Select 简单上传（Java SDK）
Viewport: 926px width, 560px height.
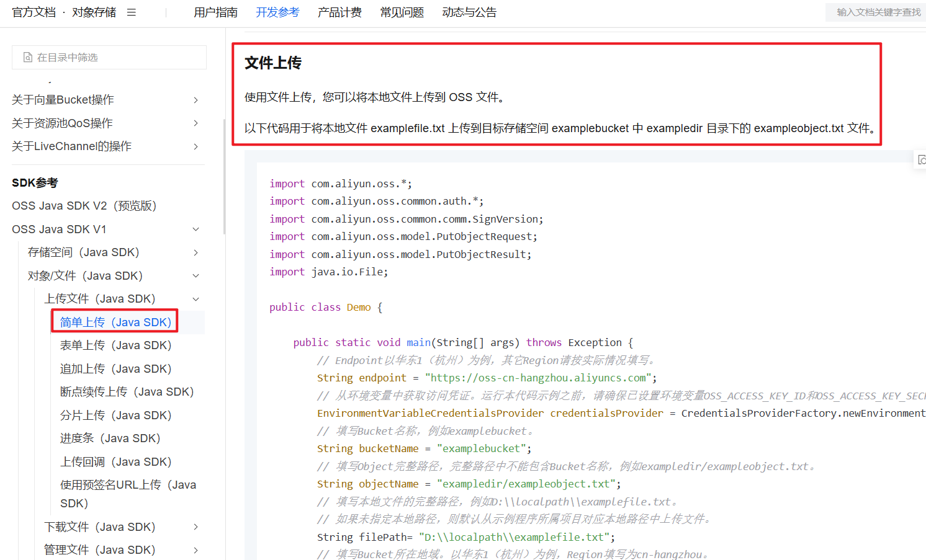(115, 322)
